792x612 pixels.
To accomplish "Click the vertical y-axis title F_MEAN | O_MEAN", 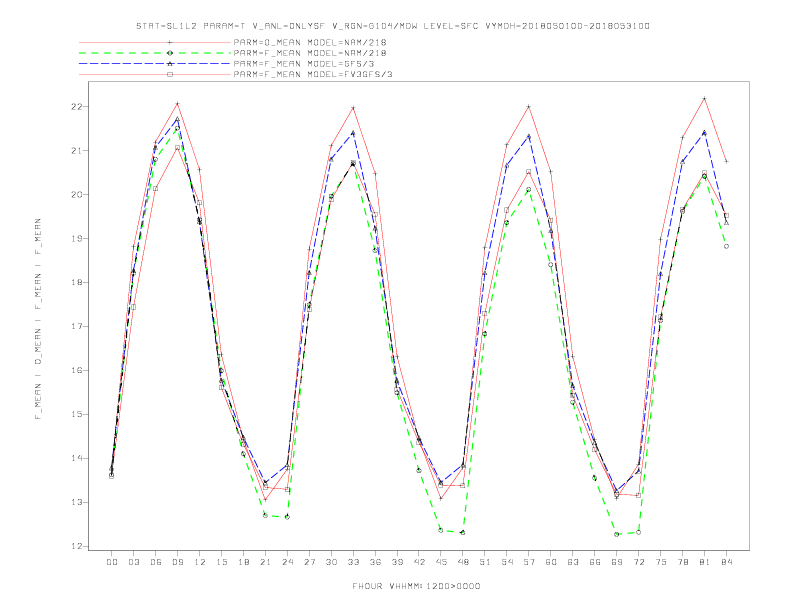I will click(x=38, y=319).
